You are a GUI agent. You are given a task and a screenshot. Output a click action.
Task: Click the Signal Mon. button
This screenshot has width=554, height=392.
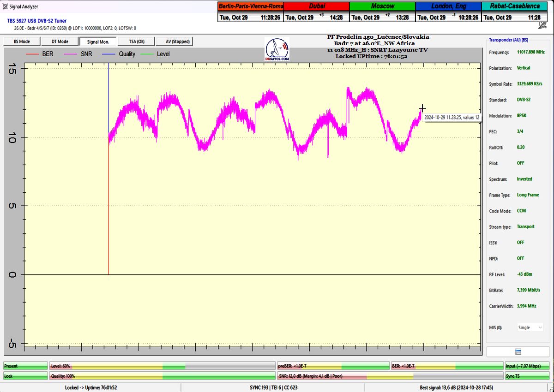coord(97,42)
